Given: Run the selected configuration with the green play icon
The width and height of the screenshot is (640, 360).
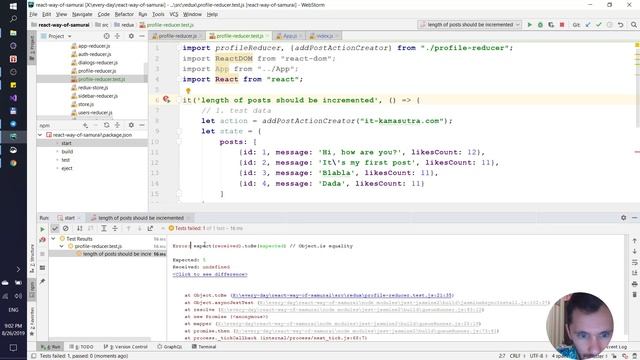Looking at the screenshot, I should pos(529,25).
